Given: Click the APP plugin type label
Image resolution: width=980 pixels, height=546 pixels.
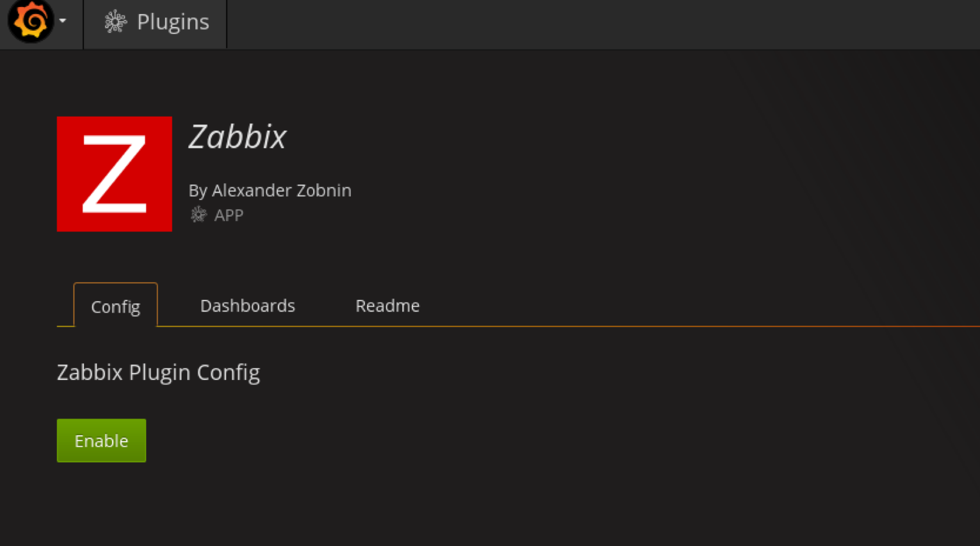Looking at the screenshot, I should click(x=229, y=215).
